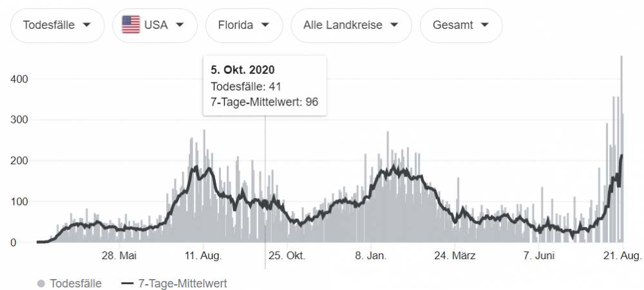Open the USA country dropdown
The height and width of the screenshot is (290, 644).
click(x=153, y=25)
